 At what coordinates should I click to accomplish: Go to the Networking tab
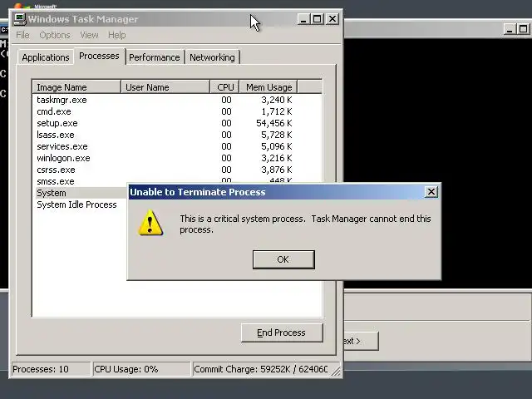click(212, 57)
